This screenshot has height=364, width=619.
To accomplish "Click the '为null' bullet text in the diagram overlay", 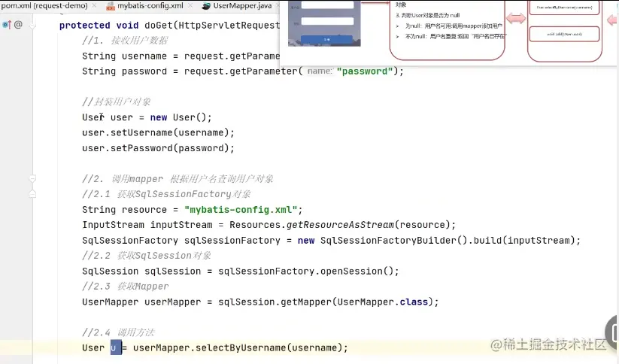I will point(454,26).
